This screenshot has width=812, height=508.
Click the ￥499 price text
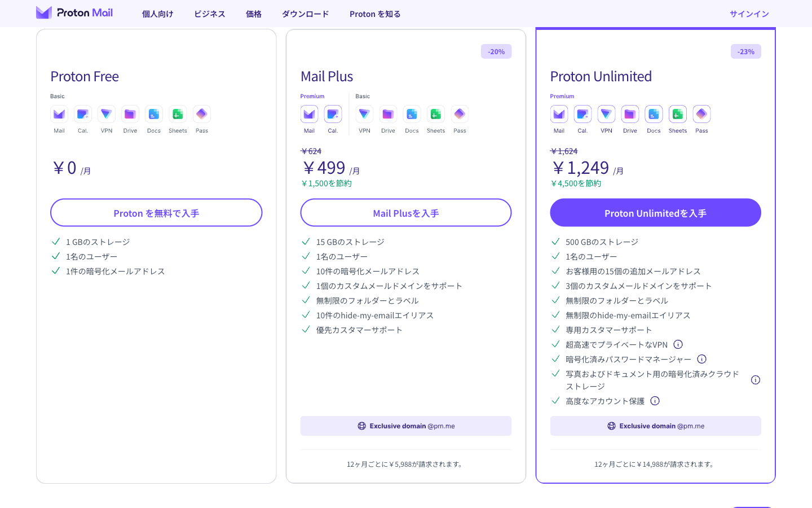click(324, 168)
